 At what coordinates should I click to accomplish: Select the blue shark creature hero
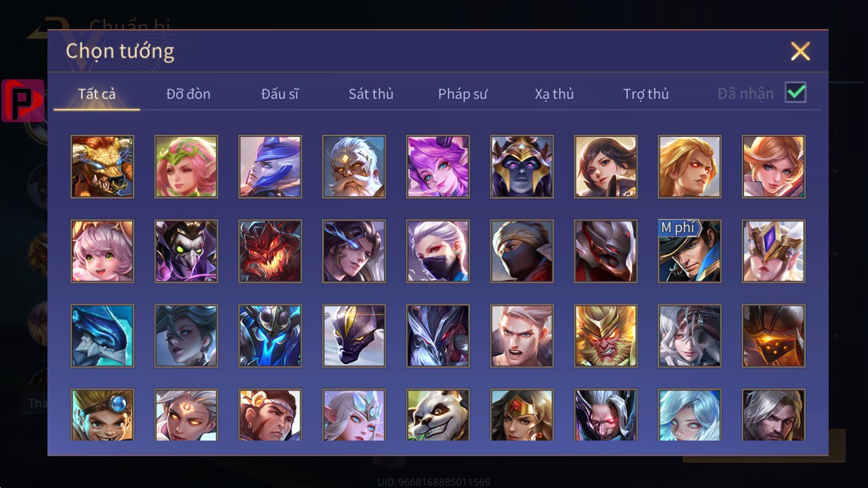pos(102,336)
